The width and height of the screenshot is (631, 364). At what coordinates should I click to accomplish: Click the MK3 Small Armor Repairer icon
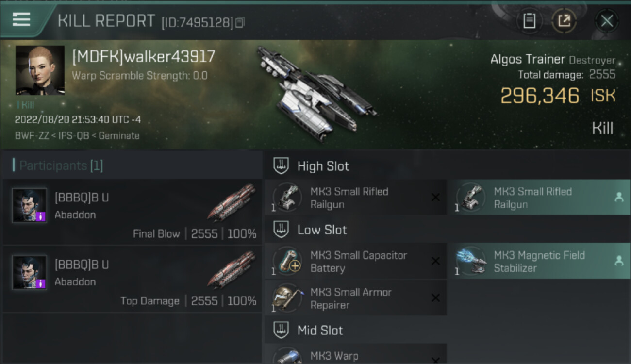pos(287,298)
